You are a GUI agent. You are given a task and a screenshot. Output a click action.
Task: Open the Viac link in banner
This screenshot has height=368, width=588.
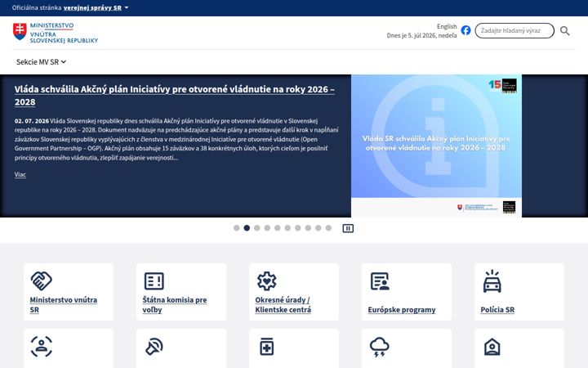coord(20,174)
